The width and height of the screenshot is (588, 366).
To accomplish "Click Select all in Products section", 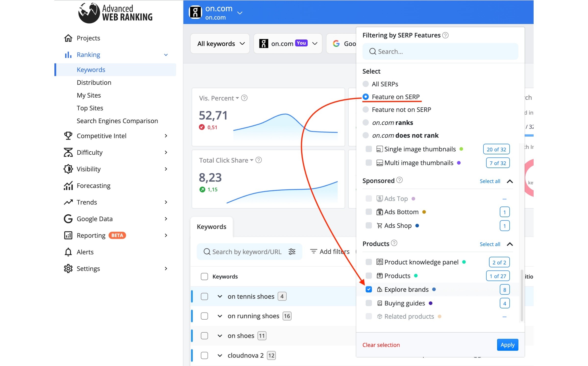I will pyautogui.click(x=490, y=244).
